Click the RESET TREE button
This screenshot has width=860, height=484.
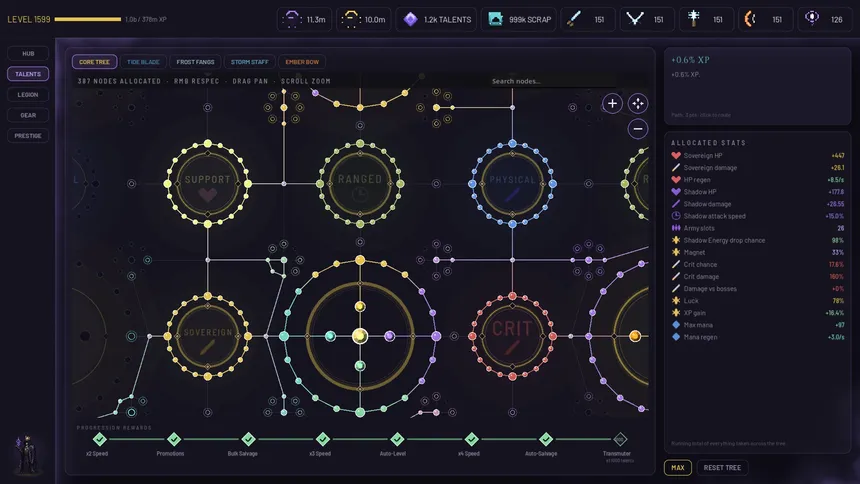[x=722, y=468]
